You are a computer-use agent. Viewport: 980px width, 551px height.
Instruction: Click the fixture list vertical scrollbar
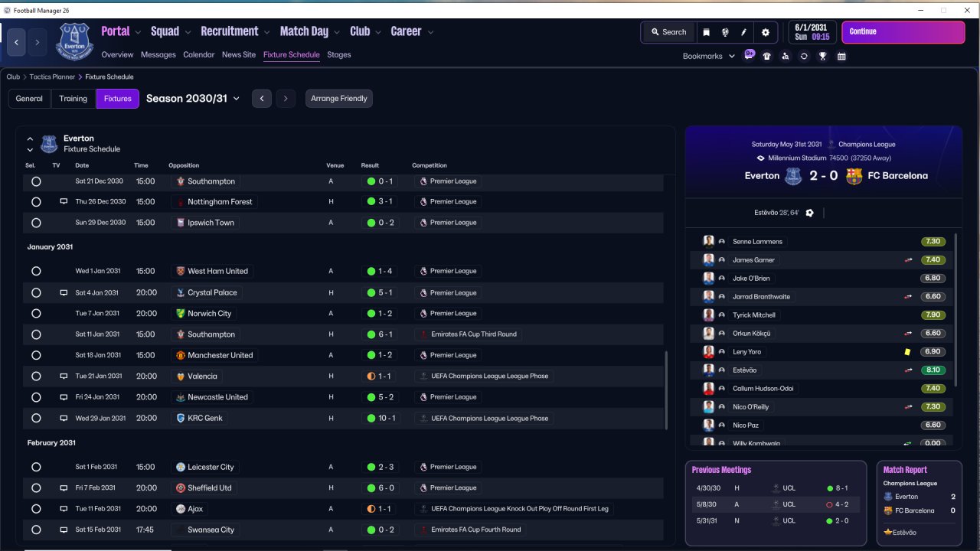[x=667, y=390]
